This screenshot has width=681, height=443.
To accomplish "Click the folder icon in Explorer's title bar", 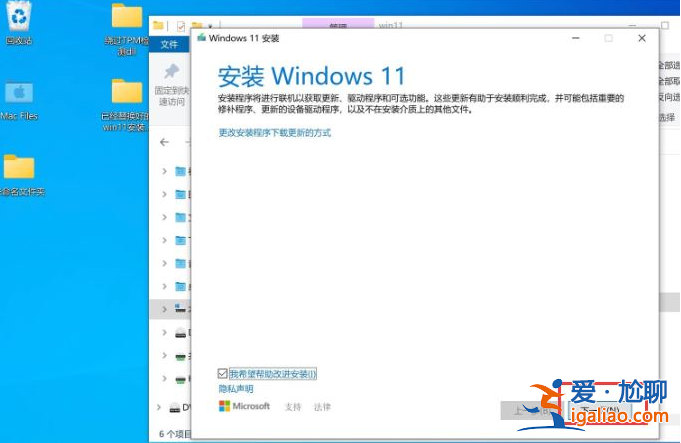I will (x=158, y=26).
